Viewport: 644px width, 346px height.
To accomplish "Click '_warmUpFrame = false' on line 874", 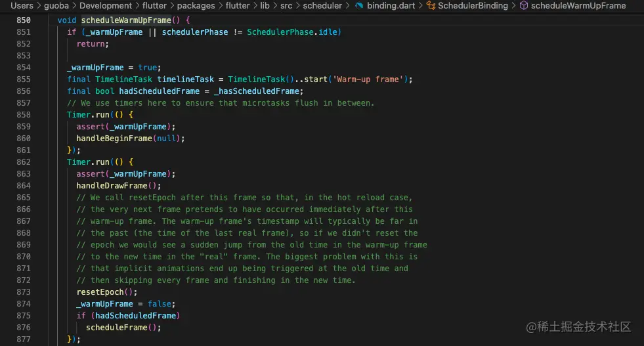I will click(x=125, y=304).
